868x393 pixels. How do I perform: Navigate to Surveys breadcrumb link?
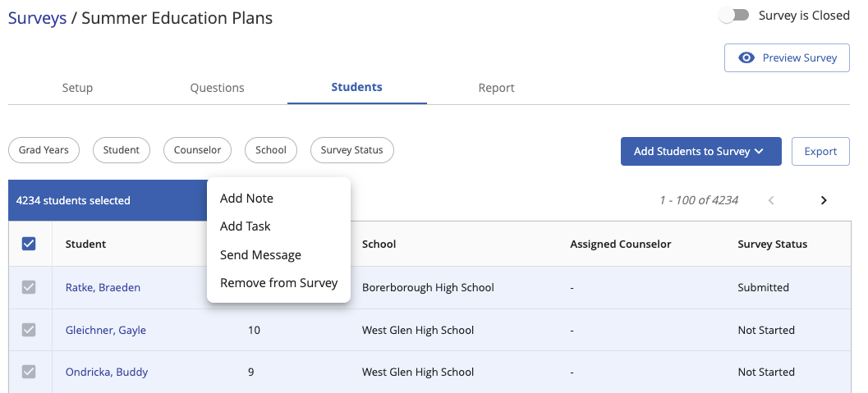37,18
